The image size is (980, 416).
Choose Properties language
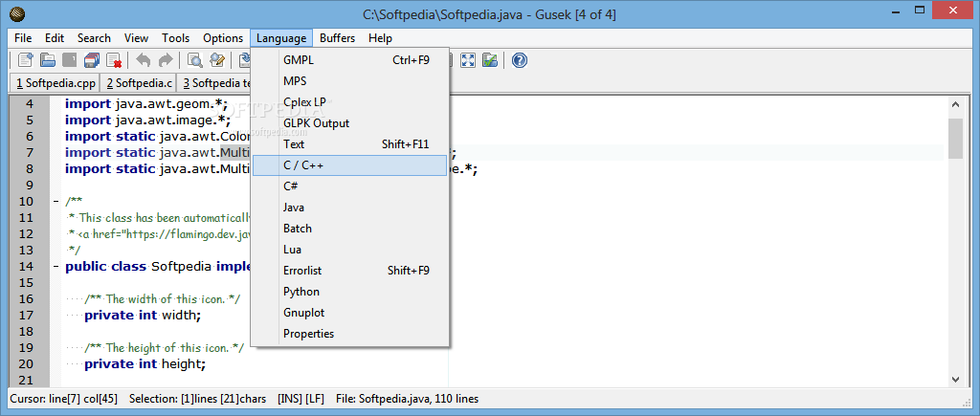pos(349,334)
